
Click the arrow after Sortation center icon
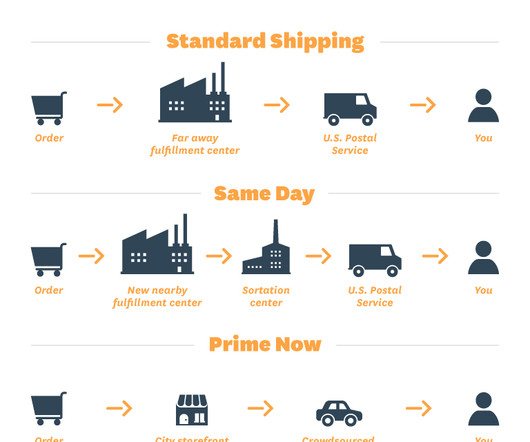(x=318, y=256)
